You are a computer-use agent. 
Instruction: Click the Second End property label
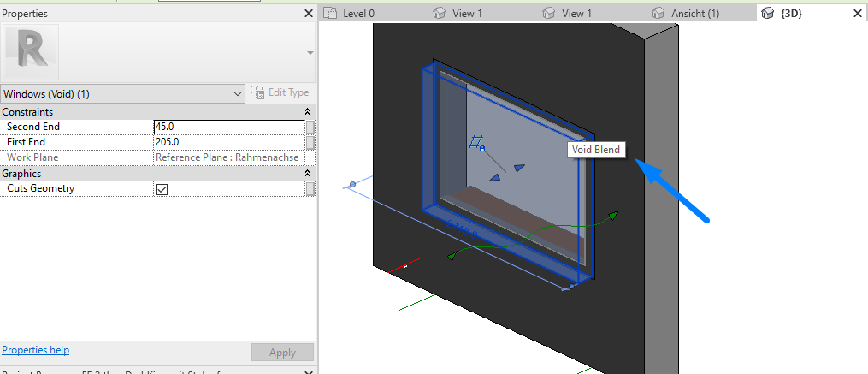click(x=33, y=127)
